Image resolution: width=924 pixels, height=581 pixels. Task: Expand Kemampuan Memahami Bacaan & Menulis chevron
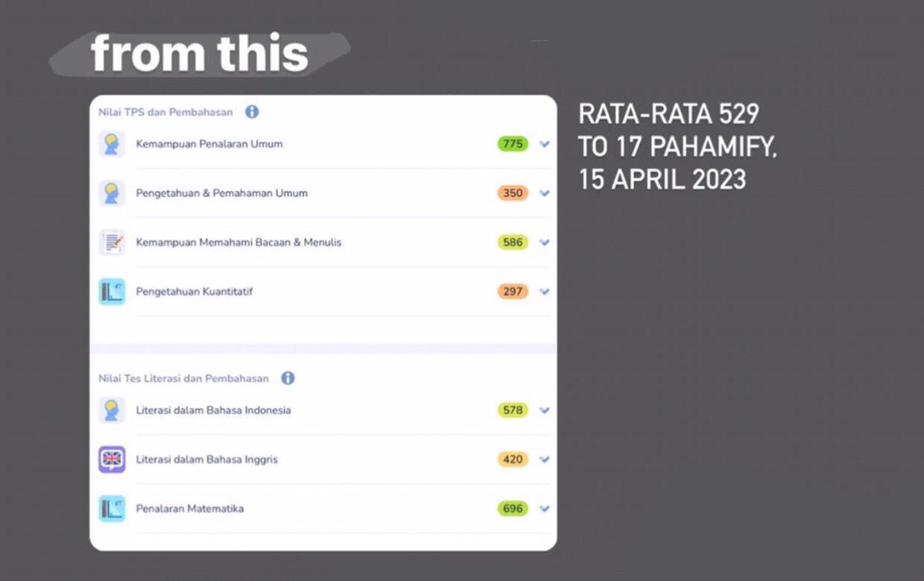click(x=544, y=243)
